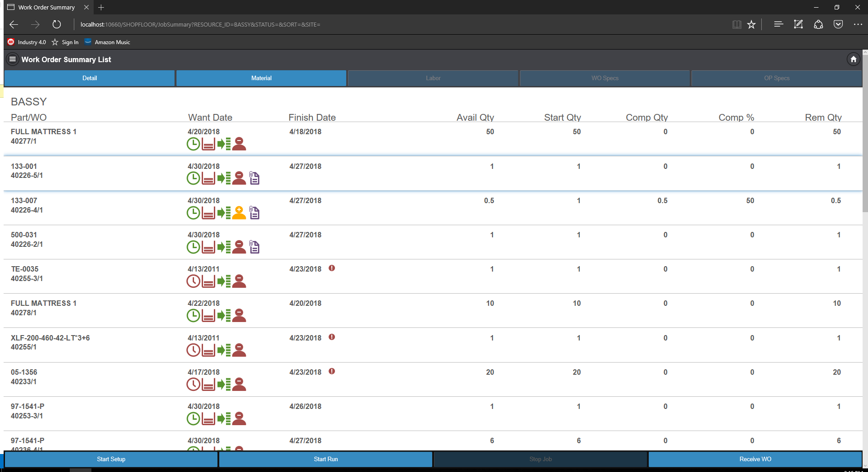Click the red material bin icon on 05-1356 row
The width and height of the screenshot is (868, 472).
(208, 384)
